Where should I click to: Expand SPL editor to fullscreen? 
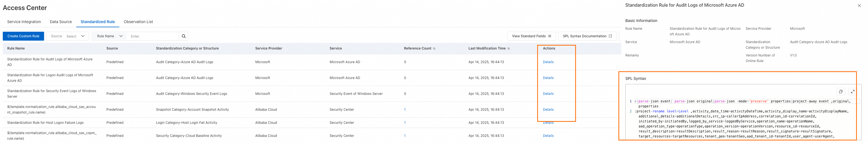[852, 92]
